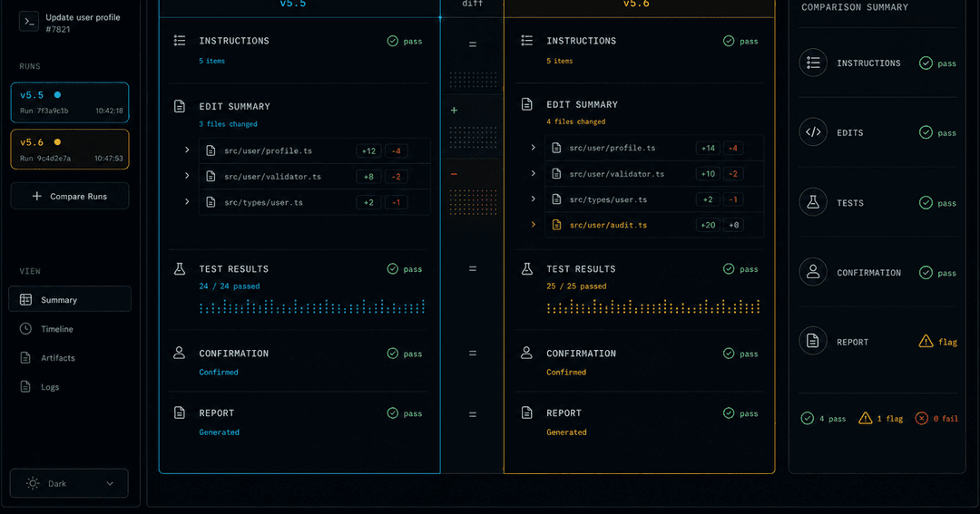
Task: Click "Generated" text in v5.6 panel
Action: pos(566,432)
